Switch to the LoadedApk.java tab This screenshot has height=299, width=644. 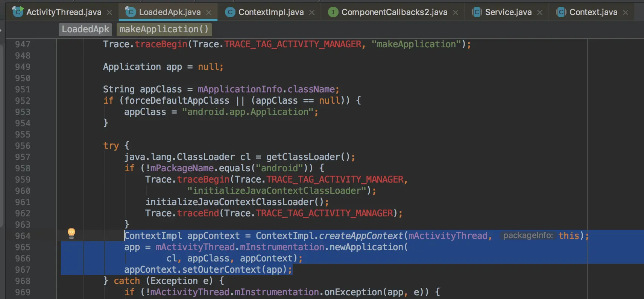(x=170, y=12)
